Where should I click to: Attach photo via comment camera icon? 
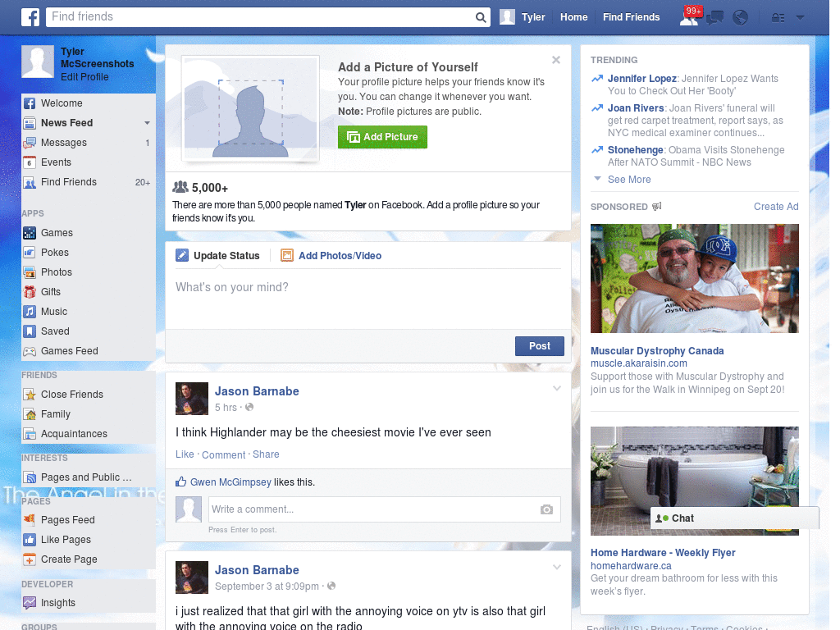(546, 509)
